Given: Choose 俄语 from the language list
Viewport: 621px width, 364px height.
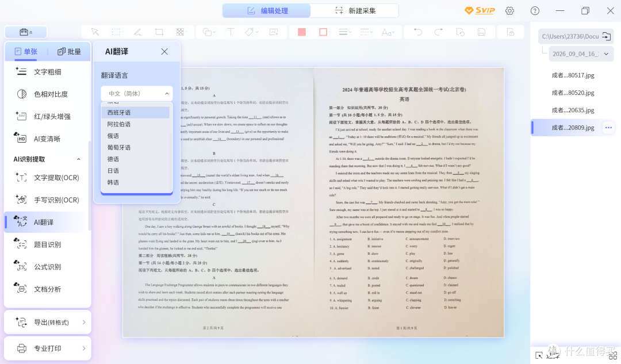Looking at the screenshot, I should 136,136.
